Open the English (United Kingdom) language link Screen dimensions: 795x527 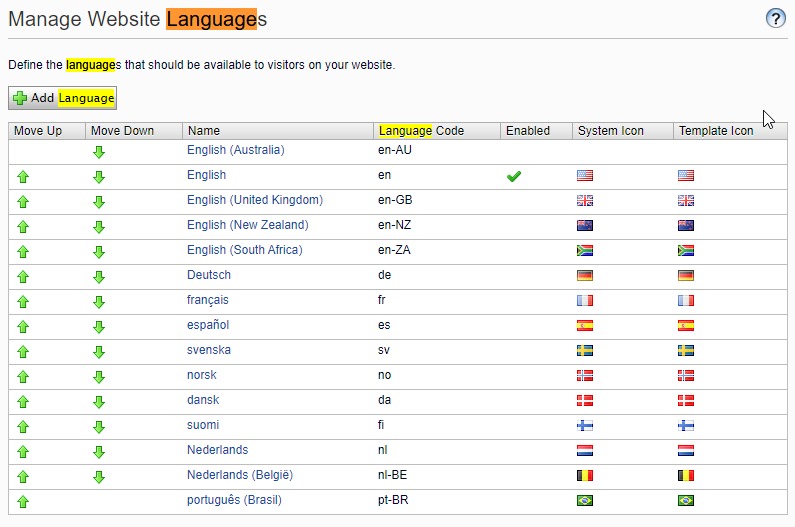255,200
